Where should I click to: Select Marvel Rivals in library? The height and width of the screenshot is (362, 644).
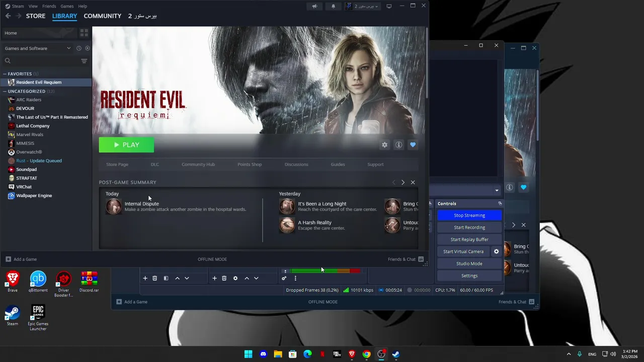(x=30, y=135)
